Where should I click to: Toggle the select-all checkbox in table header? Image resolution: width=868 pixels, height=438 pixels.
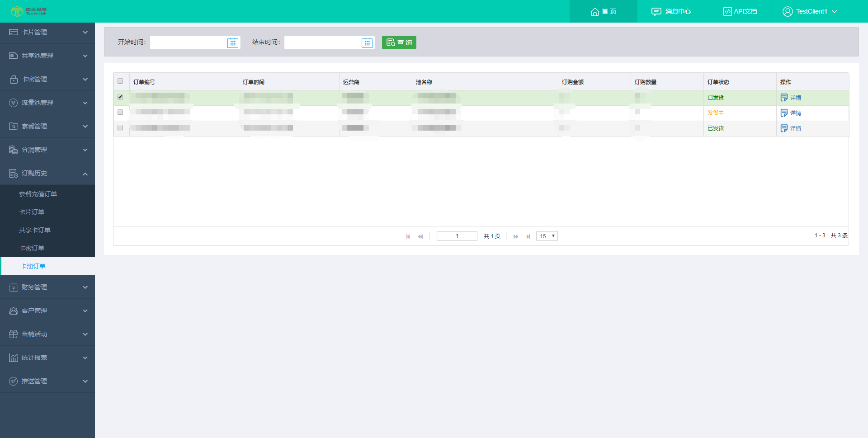pyautogui.click(x=120, y=81)
